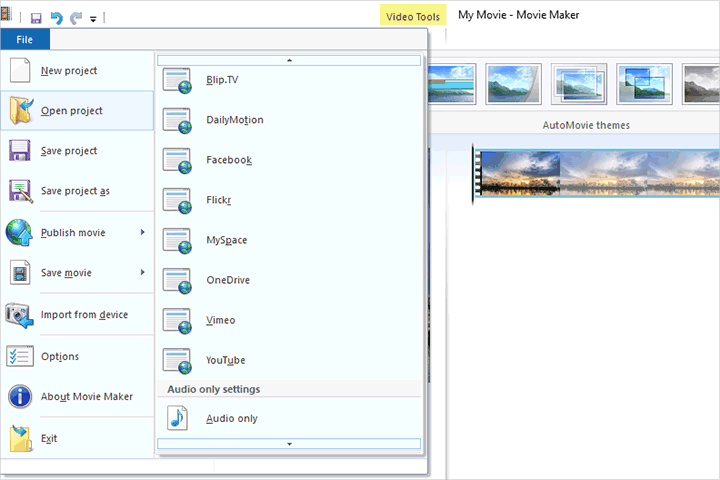Click the Save project floppy disk icon

20,151
